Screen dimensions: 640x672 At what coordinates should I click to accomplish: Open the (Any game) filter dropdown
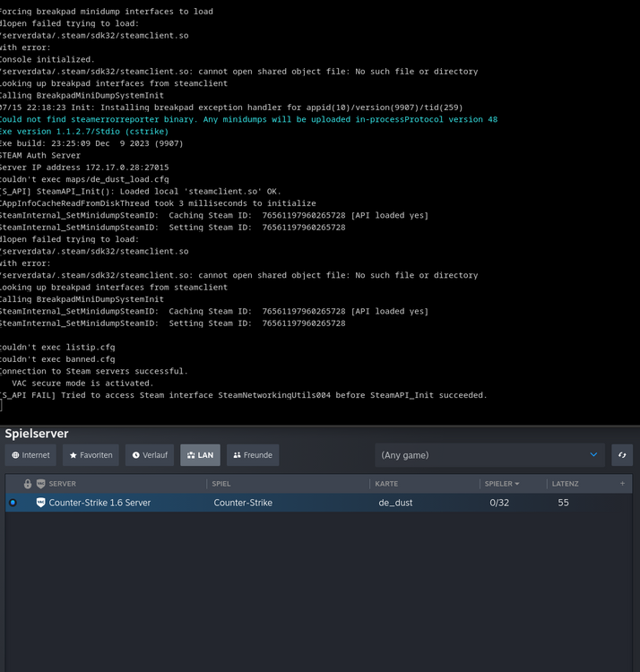pos(489,455)
